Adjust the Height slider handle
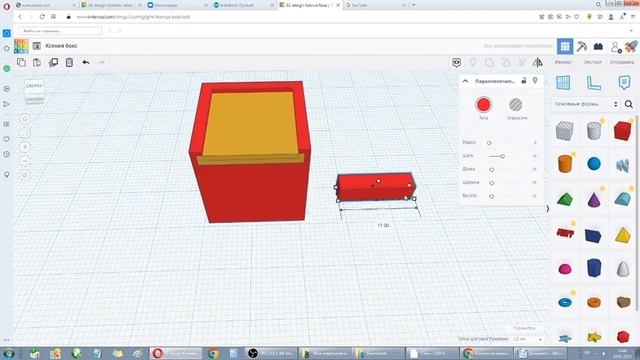The height and width of the screenshot is (360, 640). coord(491,196)
